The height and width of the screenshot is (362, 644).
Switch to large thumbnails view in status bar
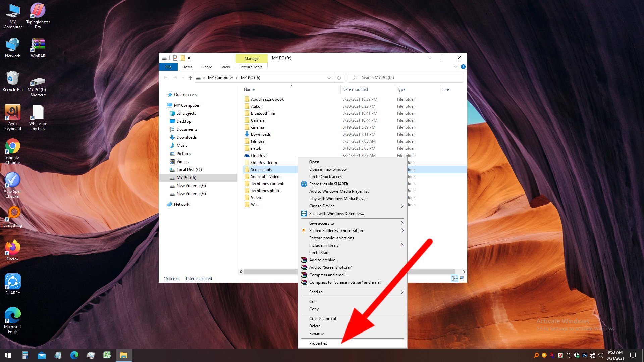[462, 279]
